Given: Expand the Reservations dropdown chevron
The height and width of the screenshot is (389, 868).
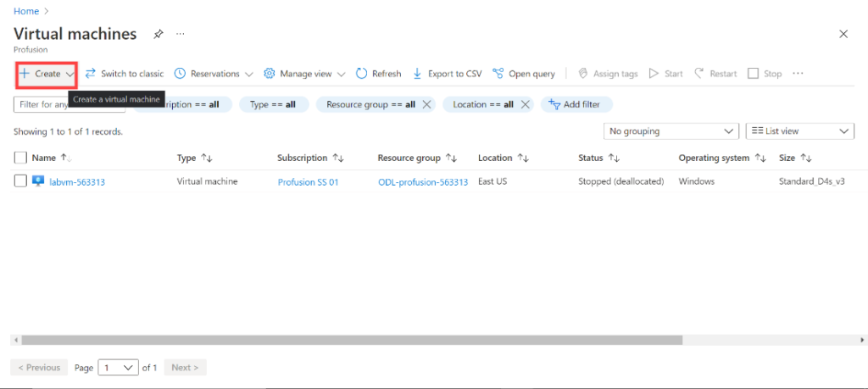Looking at the screenshot, I should [249, 74].
